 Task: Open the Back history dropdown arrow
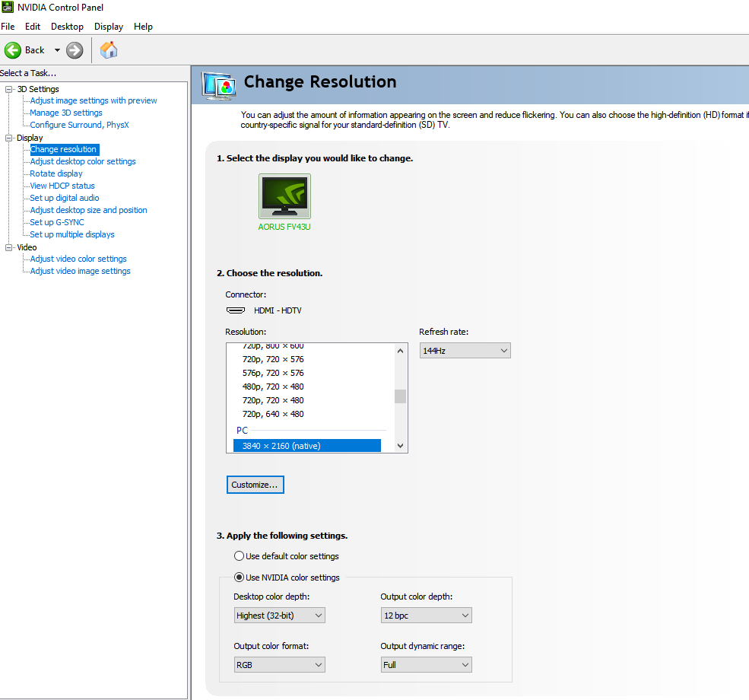tap(57, 50)
